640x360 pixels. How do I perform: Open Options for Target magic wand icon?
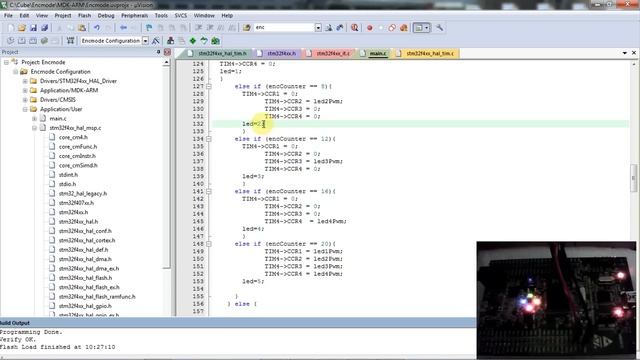(x=156, y=41)
